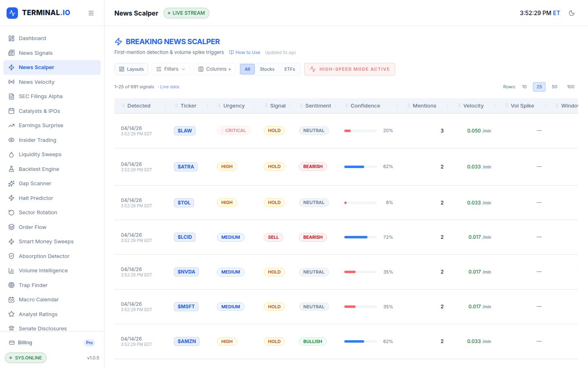Open Insider Trading page
The image size is (588, 368).
click(x=52, y=140)
